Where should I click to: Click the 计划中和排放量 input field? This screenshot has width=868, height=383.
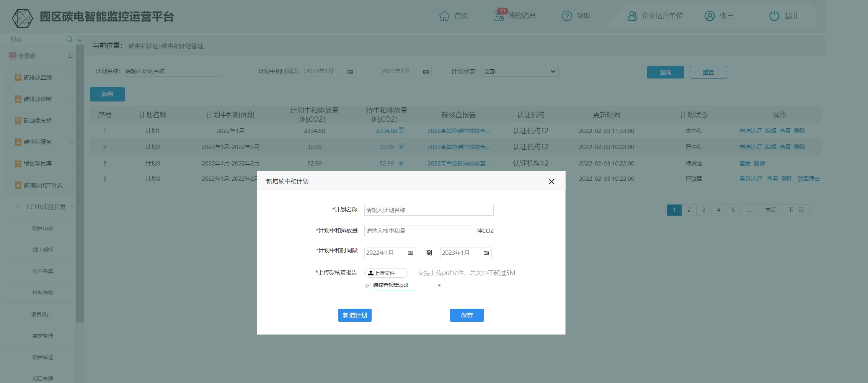point(417,231)
